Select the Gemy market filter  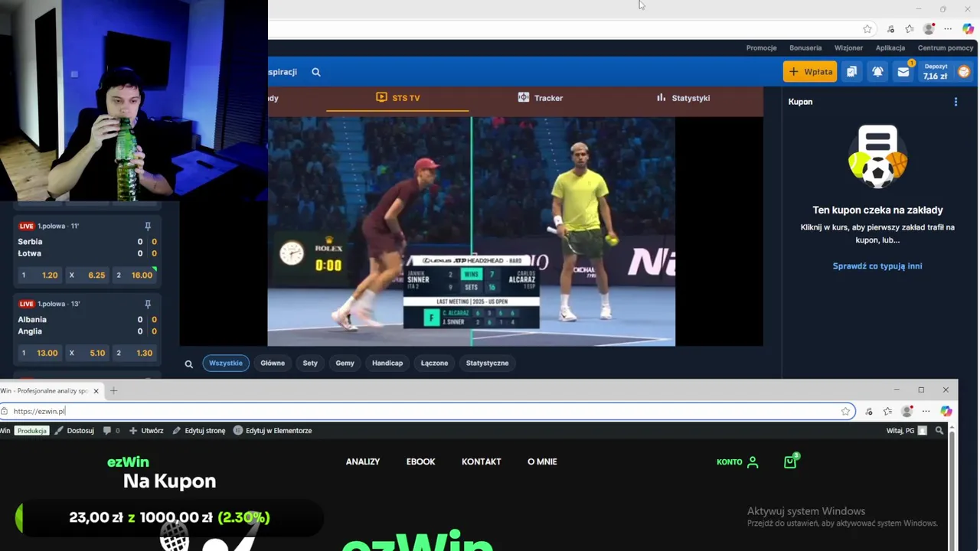(x=345, y=364)
